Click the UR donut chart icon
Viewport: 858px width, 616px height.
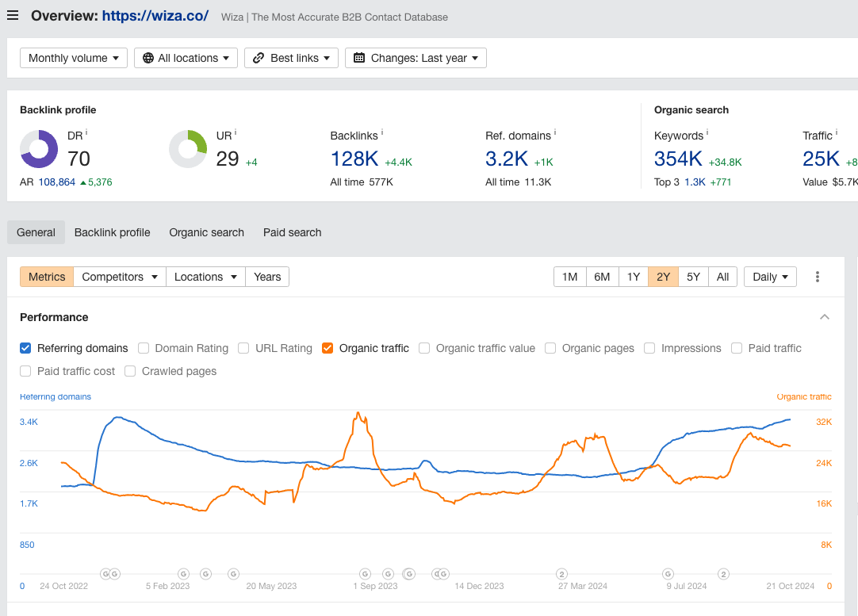(x=188, y=149)
